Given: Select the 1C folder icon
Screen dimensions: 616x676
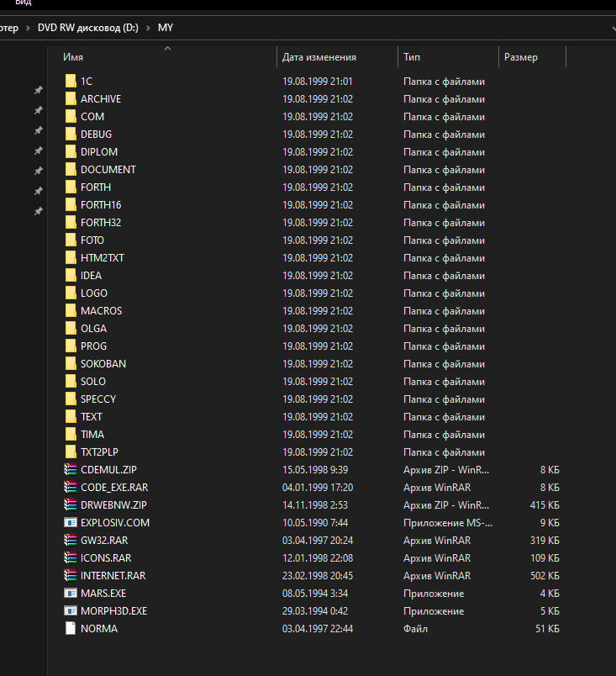Looking at the screenshot, I should [71, 81].
